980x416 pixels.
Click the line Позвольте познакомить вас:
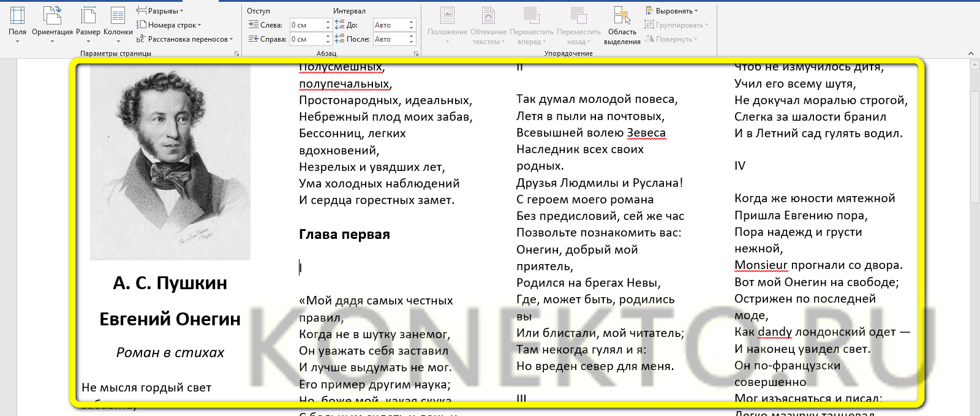(599, 233)
